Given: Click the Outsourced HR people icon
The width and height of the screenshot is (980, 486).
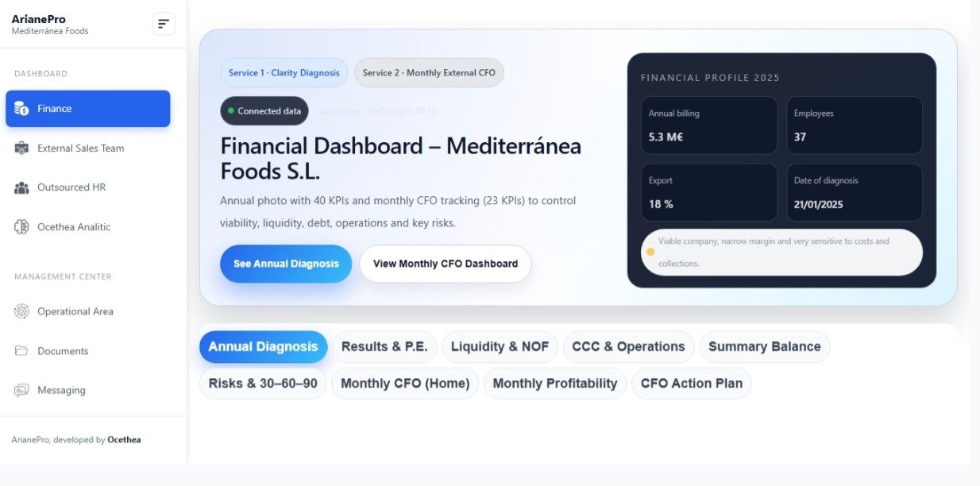Looking at the screenshot, I should point(22,187).
